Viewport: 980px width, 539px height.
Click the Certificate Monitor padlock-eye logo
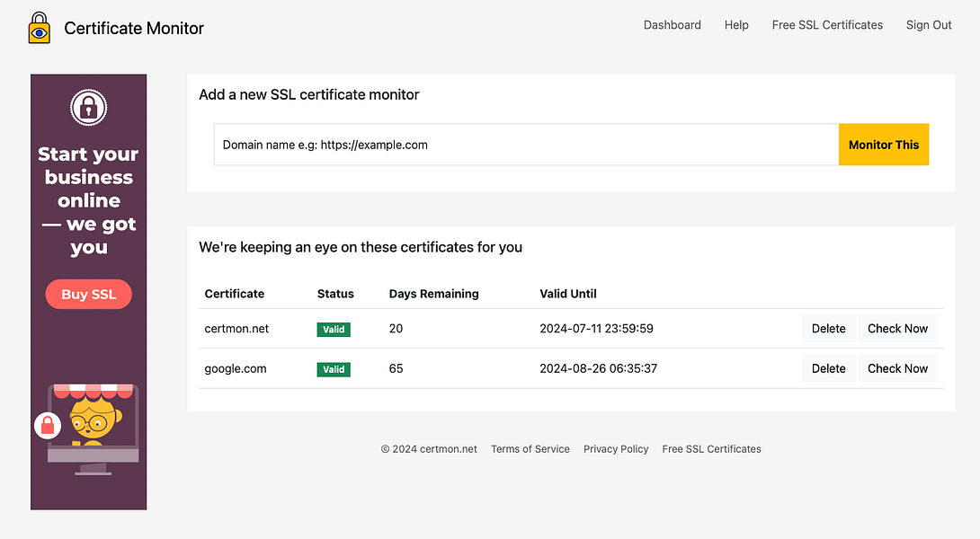(x=40, y=27)
